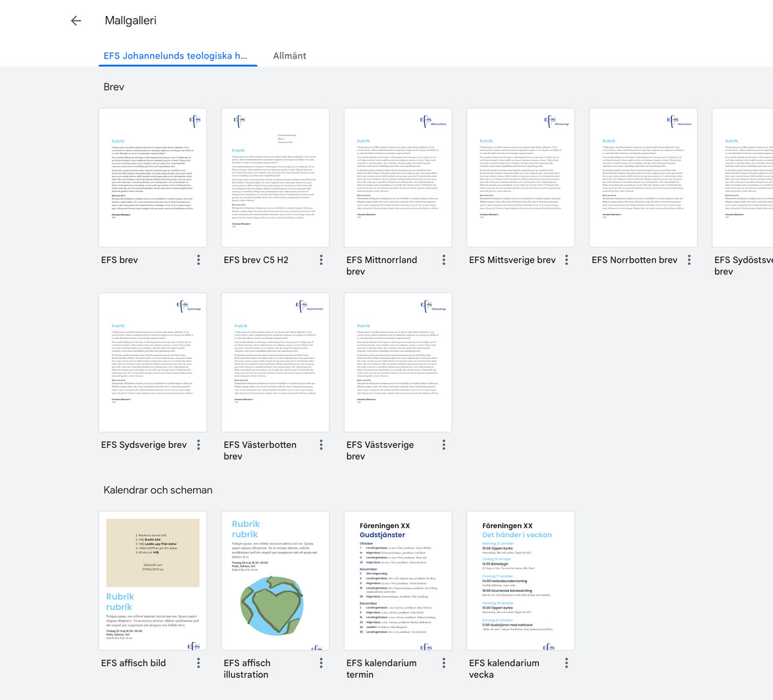Open the EFS kalendarium termin template
Screen dimensions: 773x700
(398, 581)
